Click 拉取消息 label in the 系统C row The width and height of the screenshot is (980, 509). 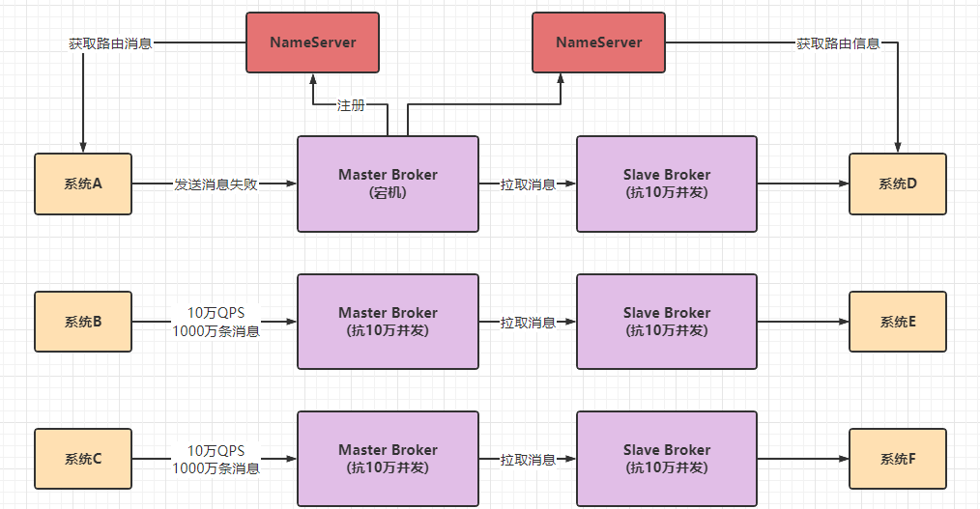(528, 461)
